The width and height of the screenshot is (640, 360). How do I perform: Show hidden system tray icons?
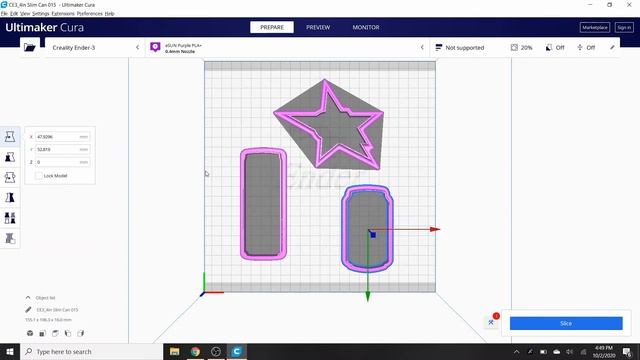(516, 351)
